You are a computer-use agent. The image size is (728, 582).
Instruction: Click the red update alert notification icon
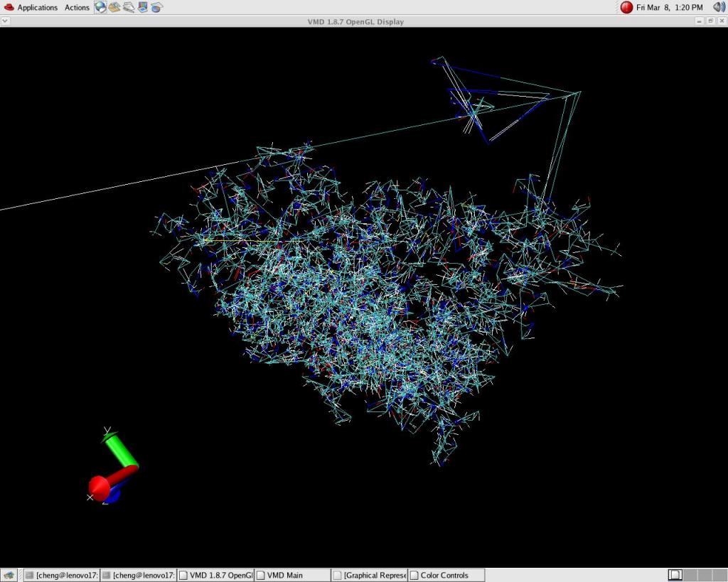[x=626, y=7]
